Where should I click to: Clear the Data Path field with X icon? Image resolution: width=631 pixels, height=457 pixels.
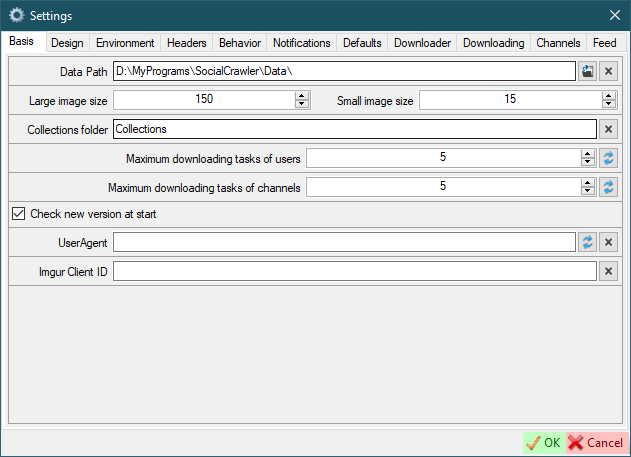[608, 71]
